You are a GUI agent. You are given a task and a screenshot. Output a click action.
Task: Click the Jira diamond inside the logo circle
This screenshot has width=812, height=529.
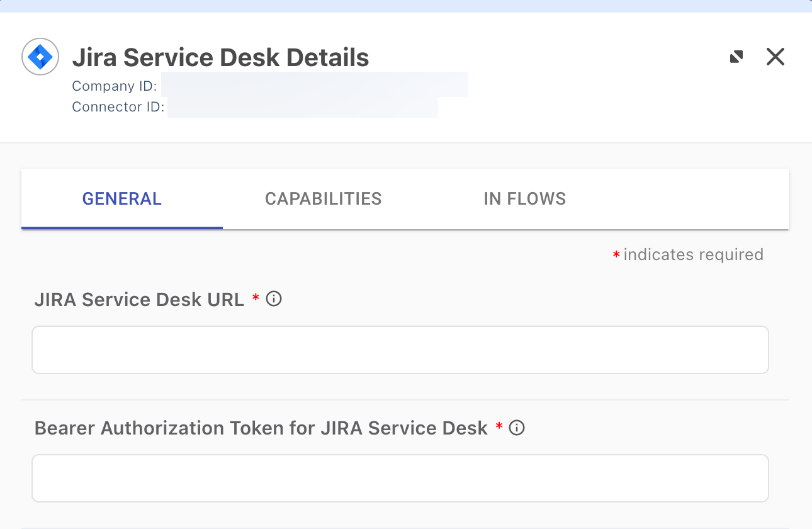(x=40, y=56)
